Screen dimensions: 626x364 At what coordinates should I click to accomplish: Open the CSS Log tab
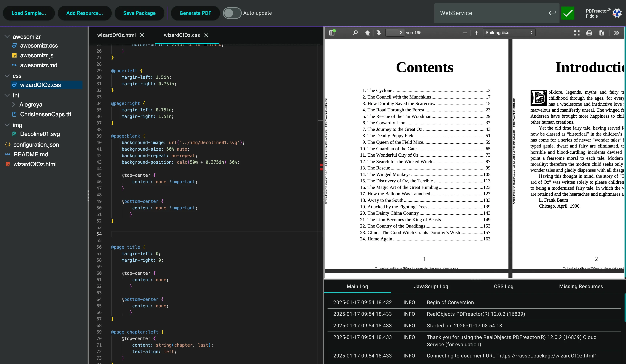504,286
